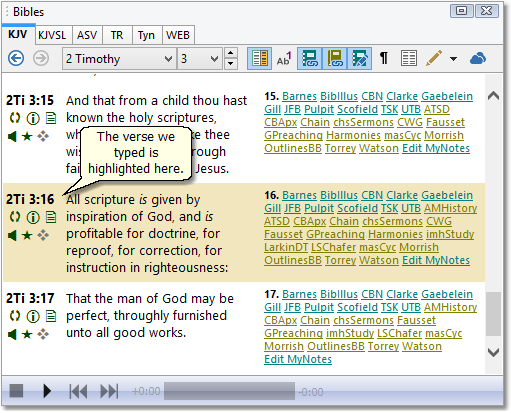Image resolution: width=511 pixels, height=413 pixels.
Task: Decrease chapter with stepper down arrow
Action: (231, 64)
